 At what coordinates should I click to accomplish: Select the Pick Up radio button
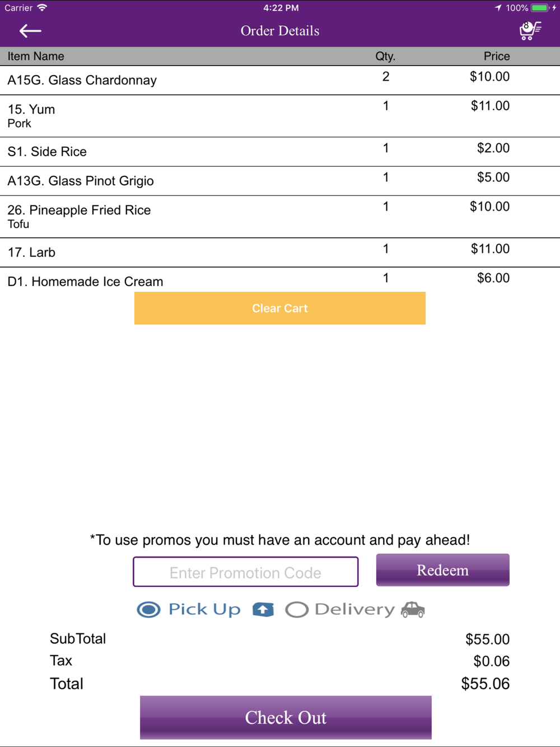pos(148,609)
